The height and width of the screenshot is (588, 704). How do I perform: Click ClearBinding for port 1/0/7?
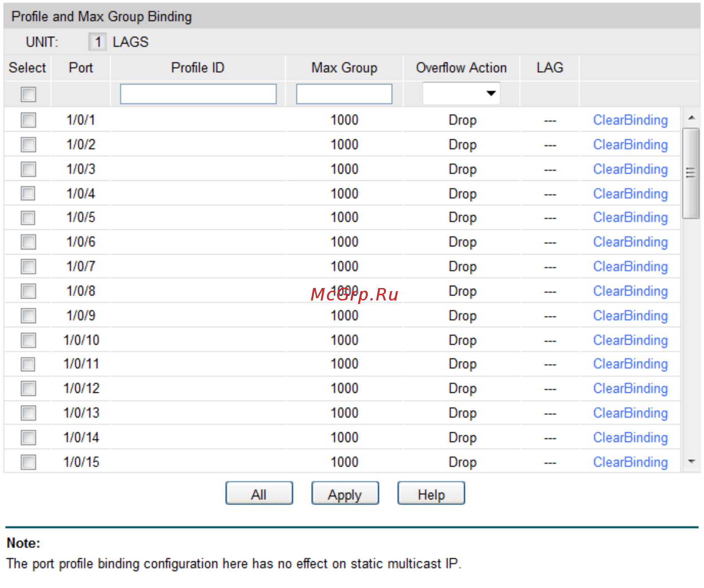630,267
